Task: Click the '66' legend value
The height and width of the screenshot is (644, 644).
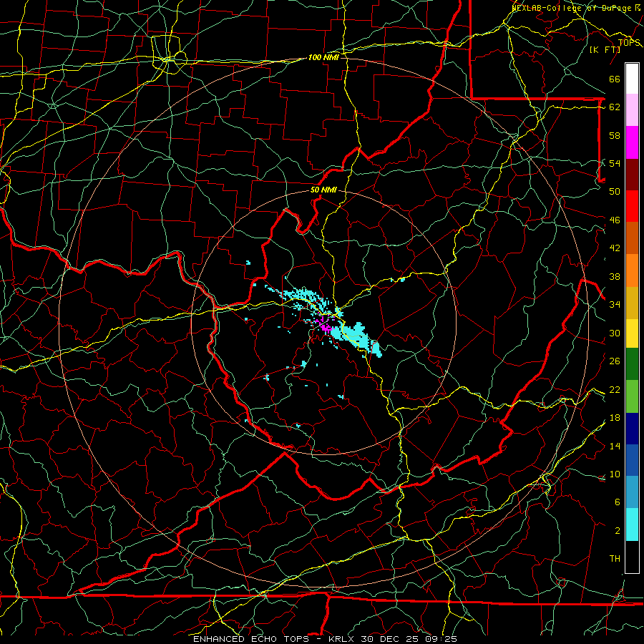Action: tap(615, 79)
